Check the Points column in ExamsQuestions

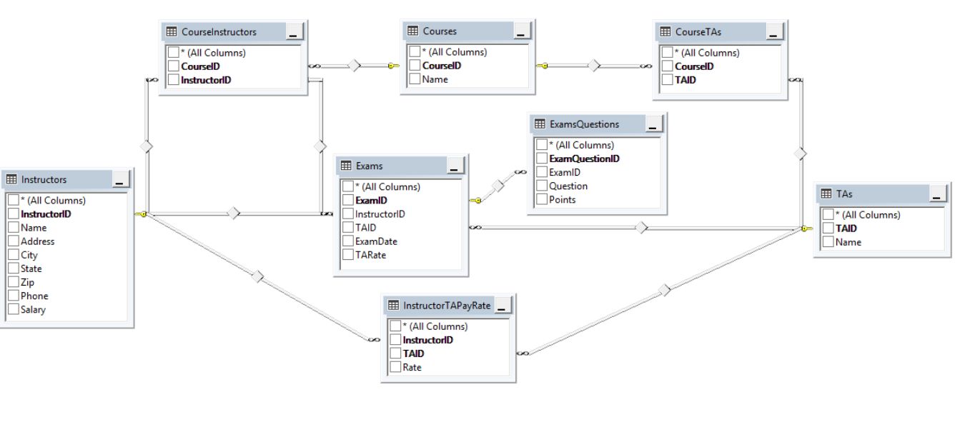pyautogui.click(x=542, y=200)
